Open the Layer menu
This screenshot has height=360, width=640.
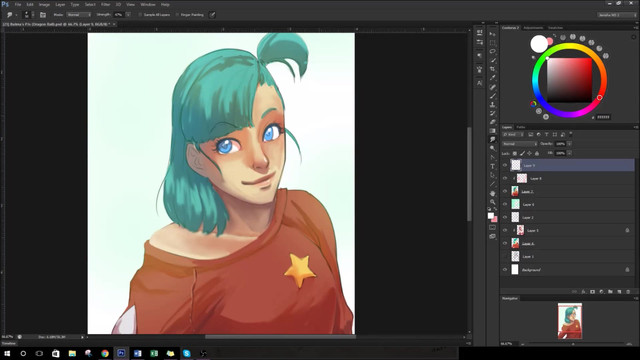click(60, 4)
